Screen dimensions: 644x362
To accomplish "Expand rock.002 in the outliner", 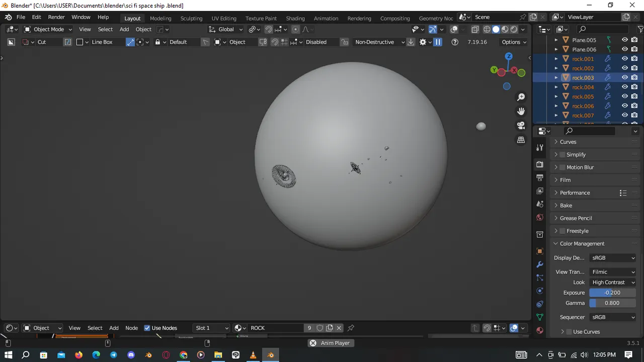I will [556, 68].
